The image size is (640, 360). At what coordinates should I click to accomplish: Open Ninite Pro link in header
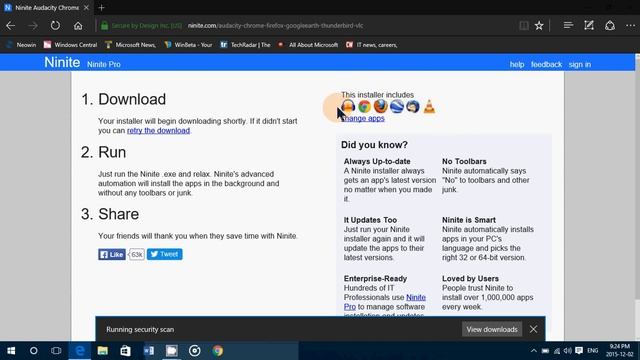coord(104,64)
